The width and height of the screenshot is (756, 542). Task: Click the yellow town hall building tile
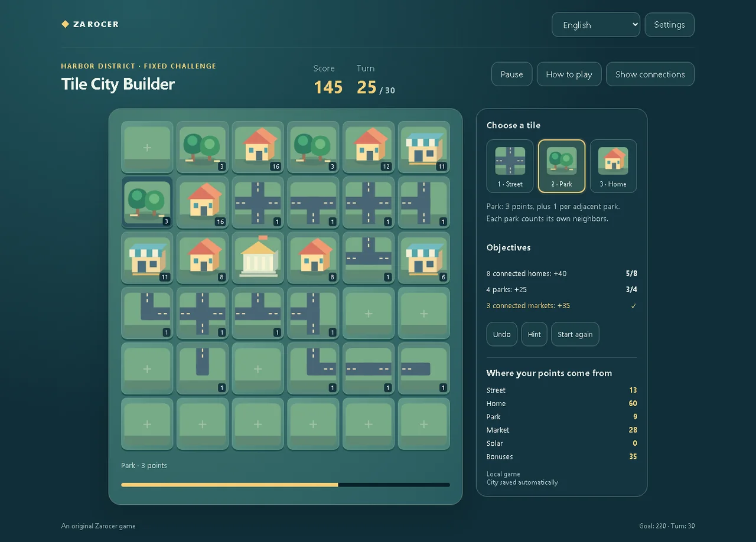pyautogui.click(x=258, y=257)
